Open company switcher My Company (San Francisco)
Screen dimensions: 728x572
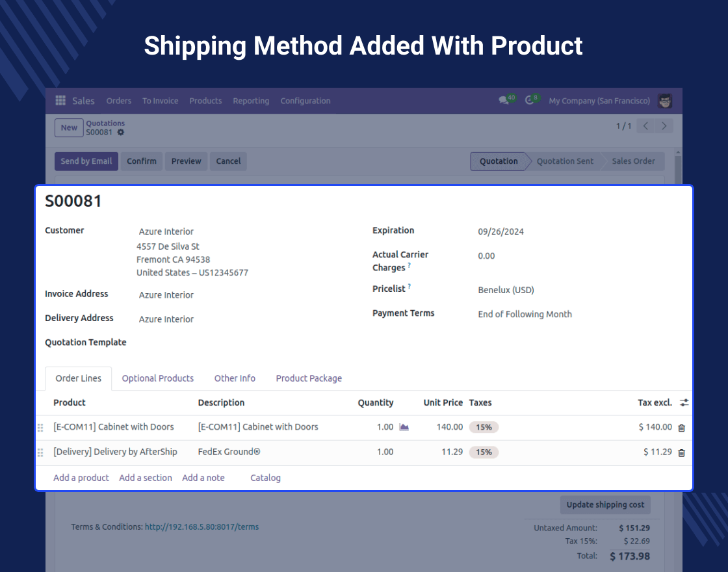click(x=599, y=101)
